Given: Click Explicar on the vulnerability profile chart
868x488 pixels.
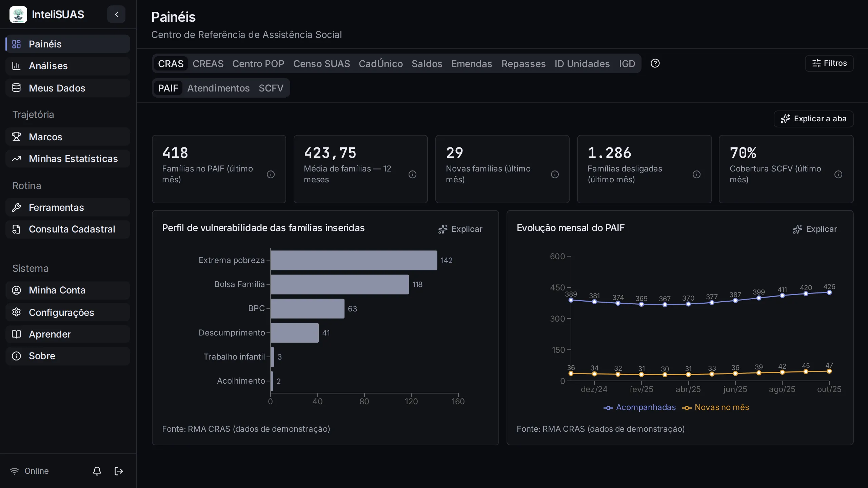Looking at the screenshot, I should 460,229.
